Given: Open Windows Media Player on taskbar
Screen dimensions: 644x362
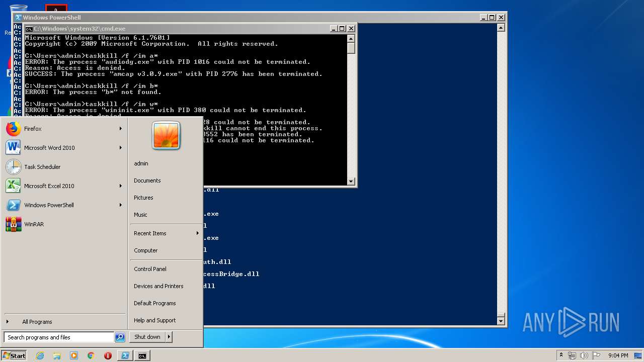Looking at the screenshot, I should (x=74, y=355).
